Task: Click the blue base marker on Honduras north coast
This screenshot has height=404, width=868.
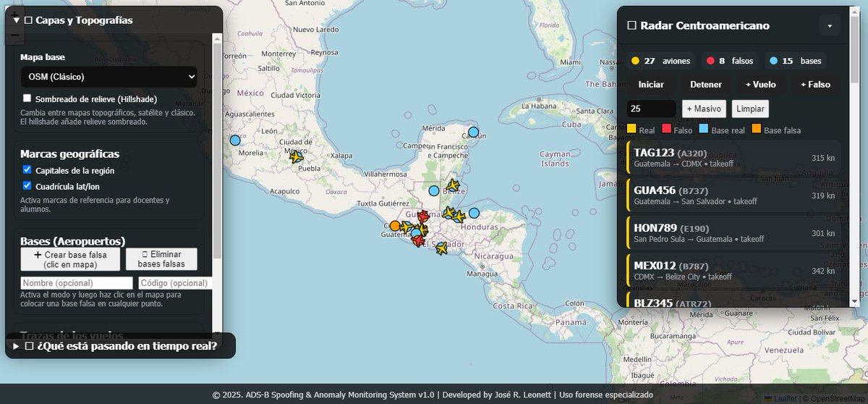Action: (474, 213)
